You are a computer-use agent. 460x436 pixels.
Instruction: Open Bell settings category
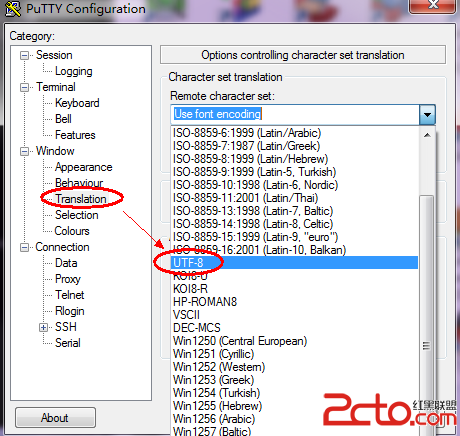63,119
